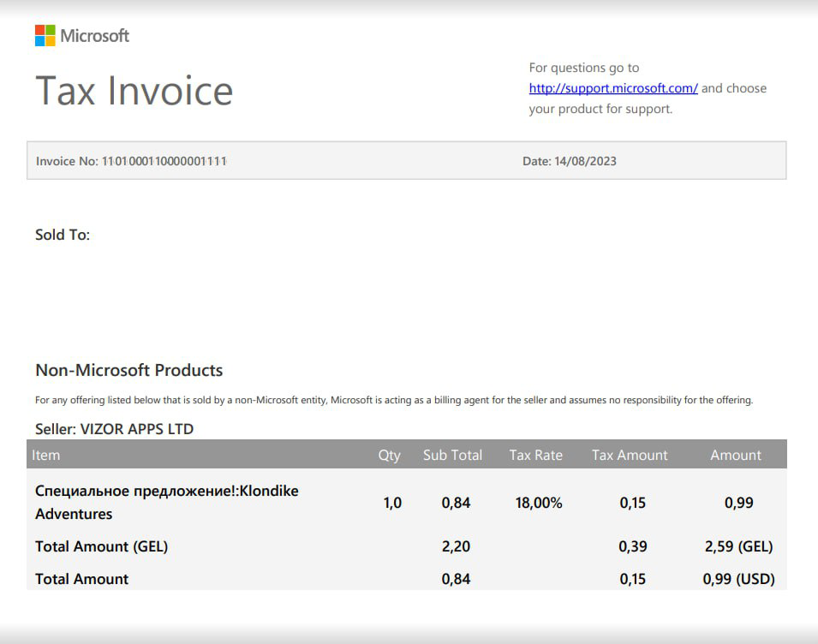This screenshot has width=818, height=644.
Task: Select the Amount column header
Action: 735,455
